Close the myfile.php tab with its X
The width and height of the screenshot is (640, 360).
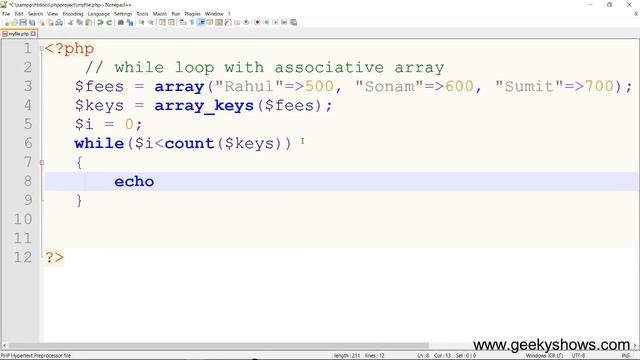(x=33, y=34)
